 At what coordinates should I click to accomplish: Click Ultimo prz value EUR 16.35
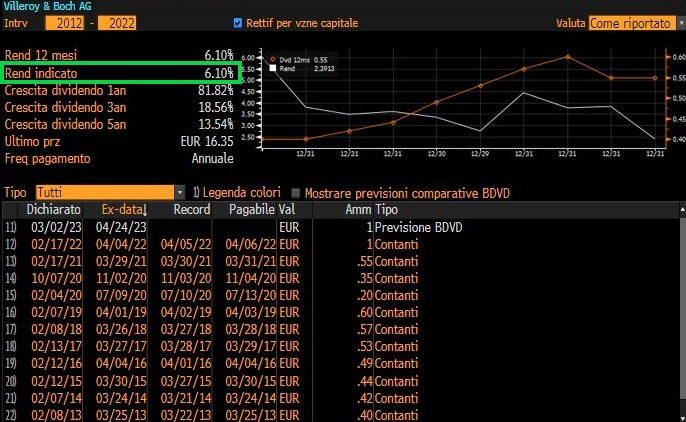[x=207, y=142]
